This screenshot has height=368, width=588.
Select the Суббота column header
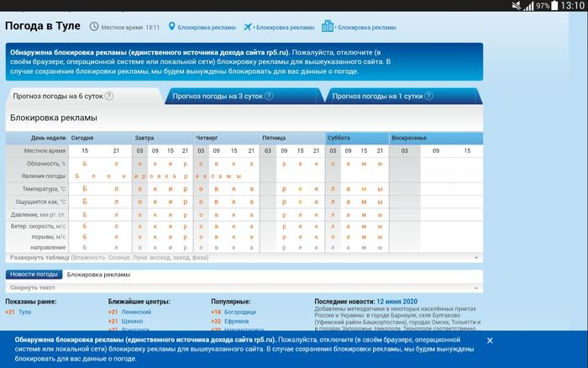357,138
